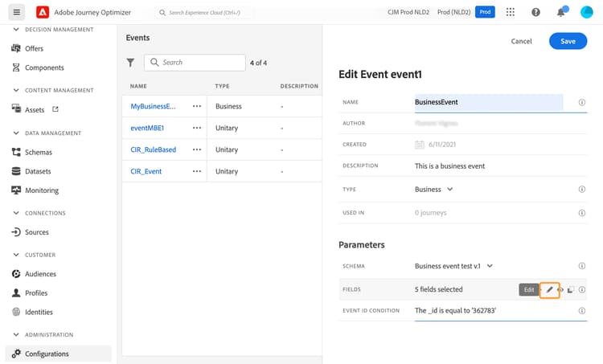Open more actions for CIR_RuleBased event
The width and height of the screenshot is (603, 364).
[x=197, y=149]
